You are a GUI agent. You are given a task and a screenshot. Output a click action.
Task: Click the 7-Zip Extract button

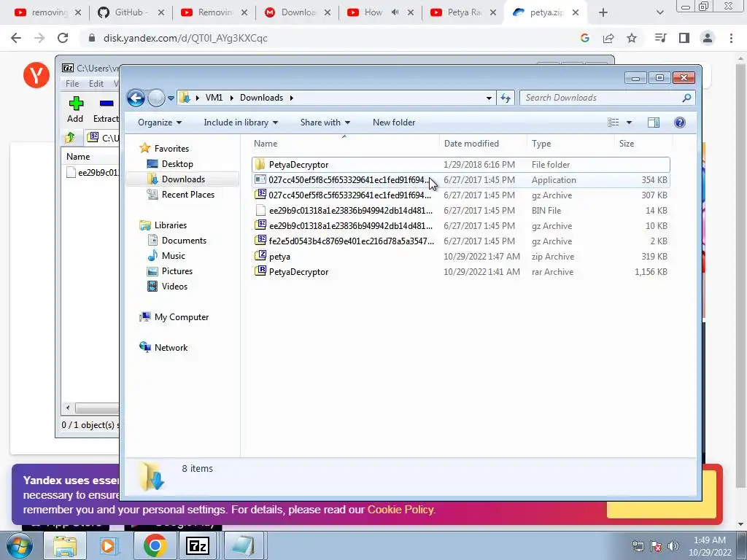click(106, 109)
